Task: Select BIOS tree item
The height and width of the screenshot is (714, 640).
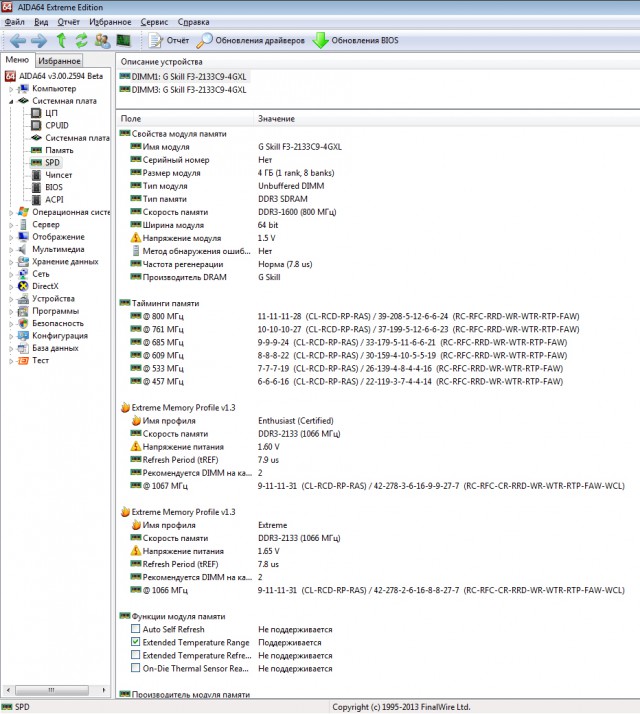Action: pos(47,187)
